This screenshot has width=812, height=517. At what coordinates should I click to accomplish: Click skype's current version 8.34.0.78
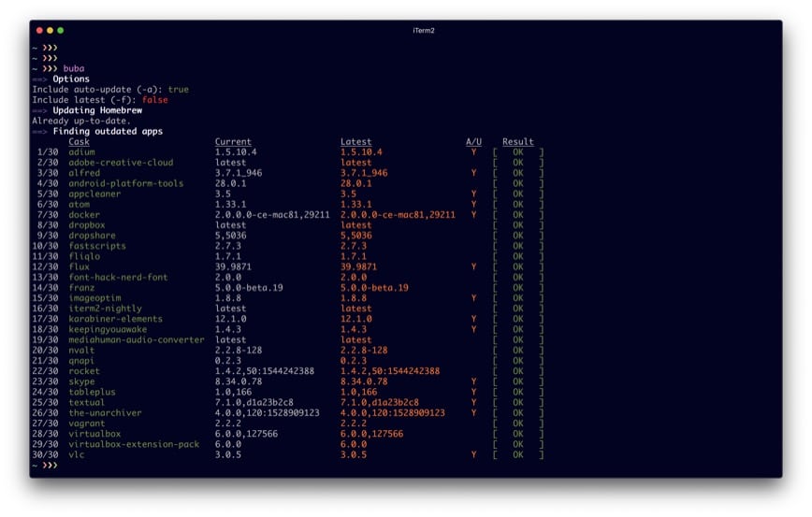click(239, 381)
